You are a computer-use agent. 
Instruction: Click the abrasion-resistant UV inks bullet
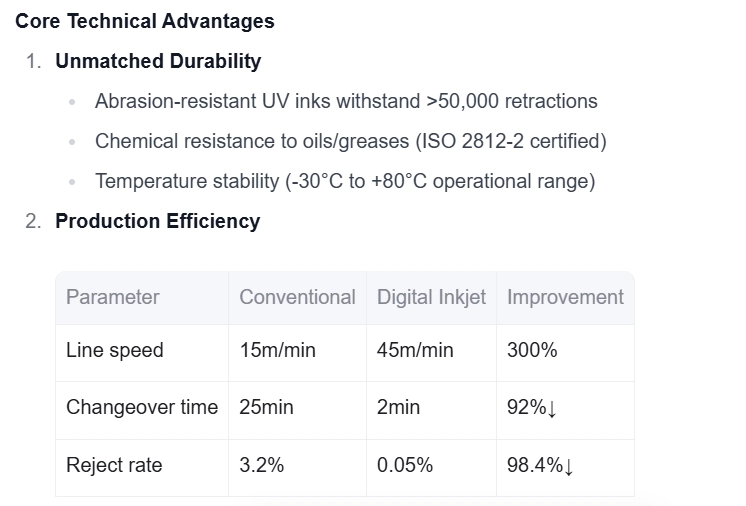(x=346, y=101)
